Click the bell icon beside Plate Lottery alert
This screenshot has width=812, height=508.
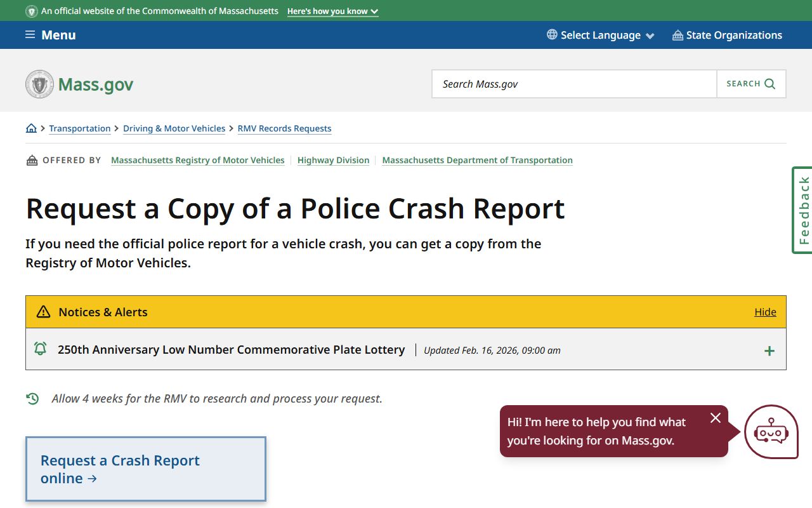click(40, 349)
